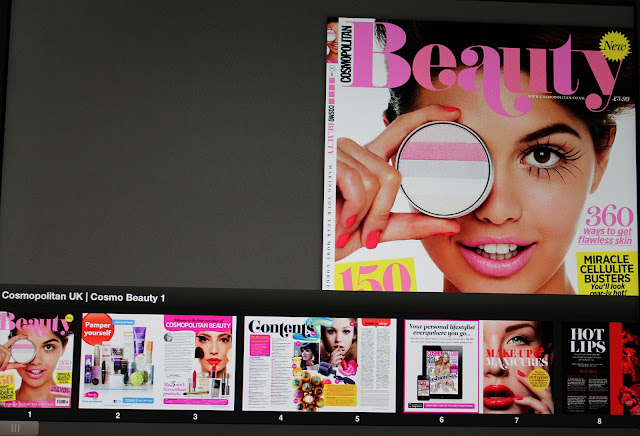The height and width of the screenshot is (436, 640).
Task: Open the Make-up & Manicures page 7 thumbnail
Action: coord(517,367)
